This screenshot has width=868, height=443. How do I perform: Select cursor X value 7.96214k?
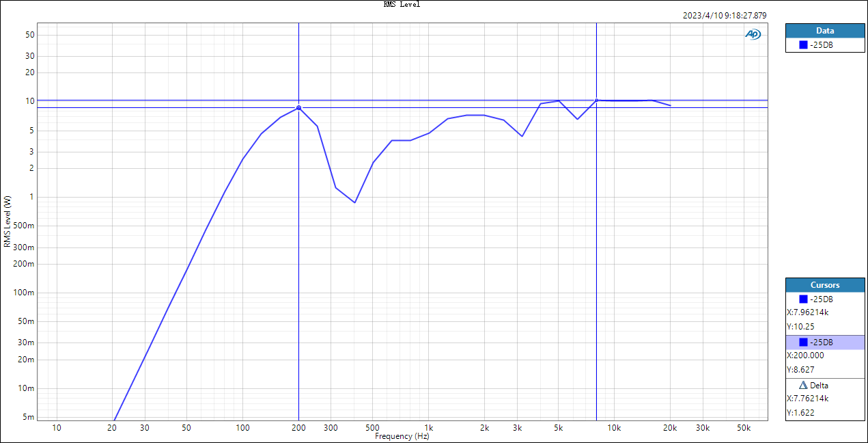point(807,312)
